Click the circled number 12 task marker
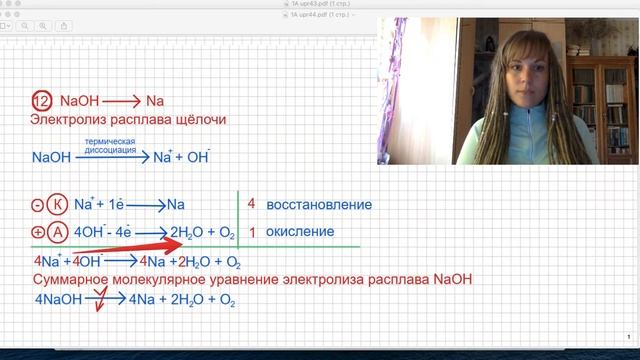Screen dimensions: 640x360 (x=42, y=101)
